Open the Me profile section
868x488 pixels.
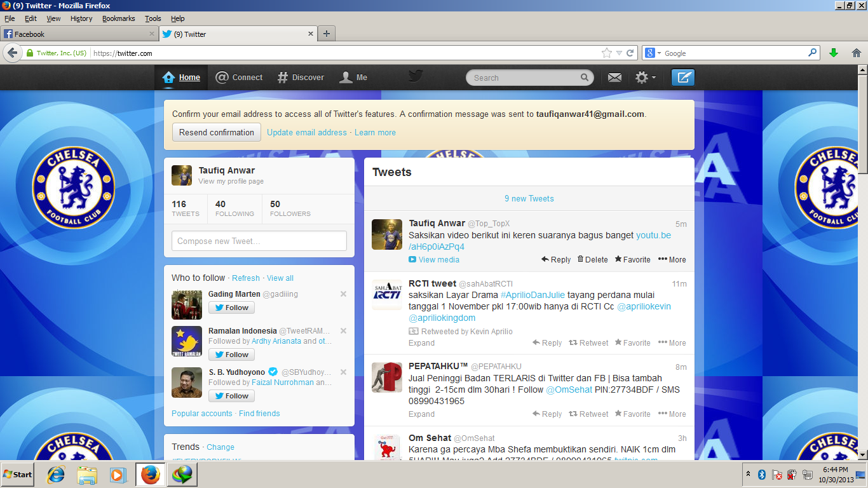click(353, 78)
